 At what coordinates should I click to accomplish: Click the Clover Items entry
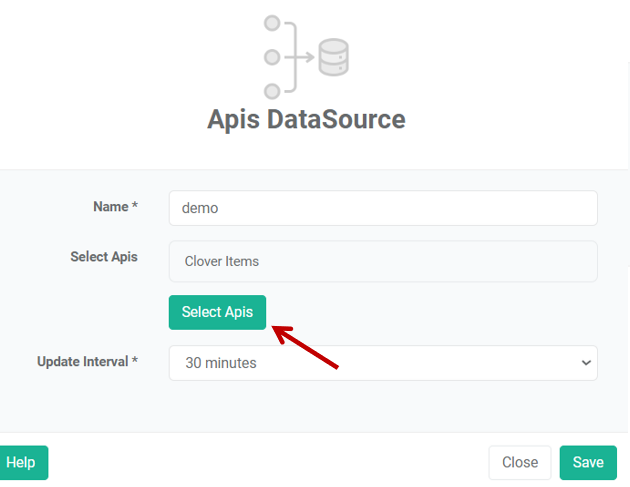[222, 261]
